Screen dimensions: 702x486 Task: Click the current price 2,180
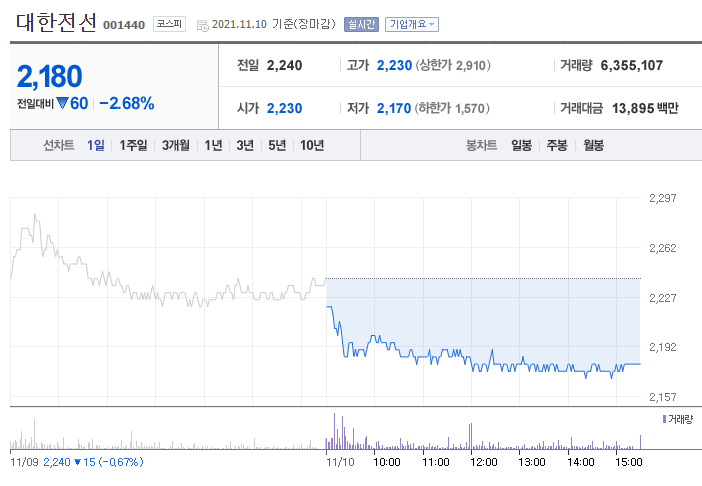coord(50,76)
